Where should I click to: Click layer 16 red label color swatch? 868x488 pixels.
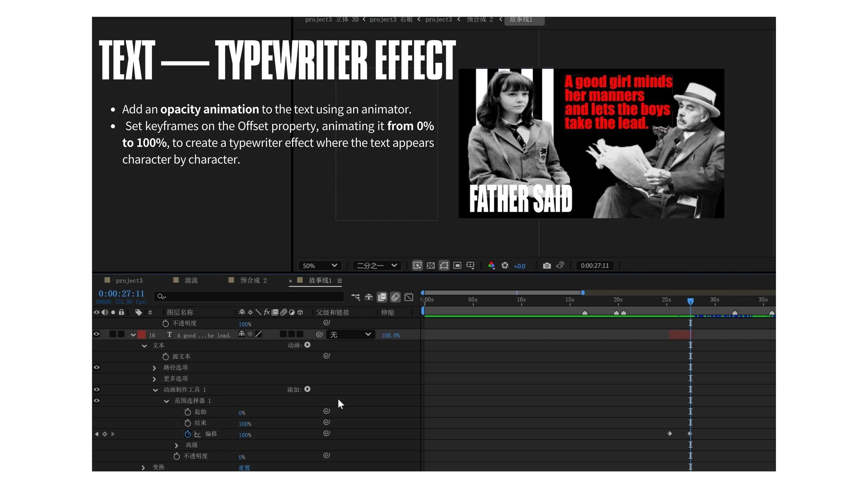click(141, 335)
